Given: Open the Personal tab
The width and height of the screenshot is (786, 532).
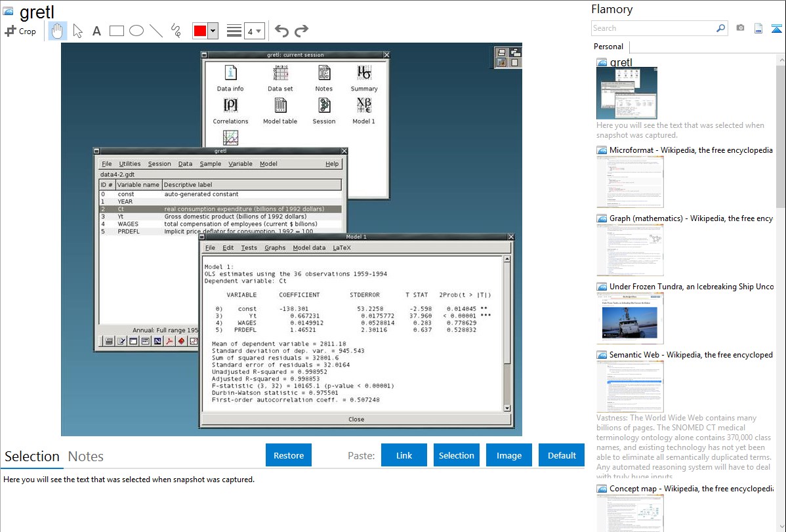Looking at the screenshot, I should (609, 47).
